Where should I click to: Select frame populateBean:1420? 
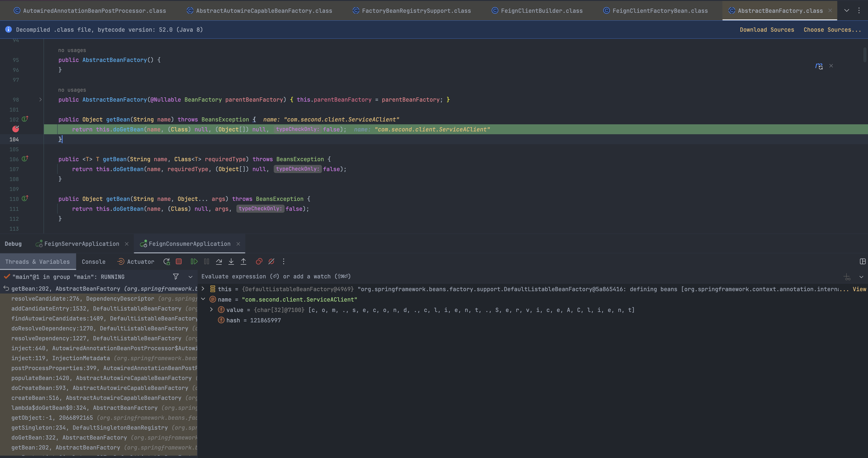tap(99, 378)
